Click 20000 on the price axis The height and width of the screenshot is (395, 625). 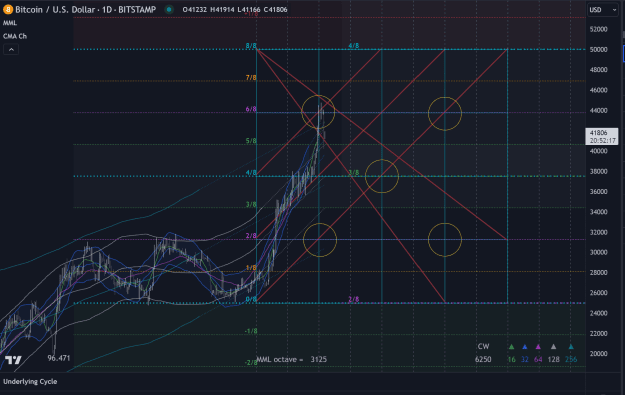click(x=598, y=354)
